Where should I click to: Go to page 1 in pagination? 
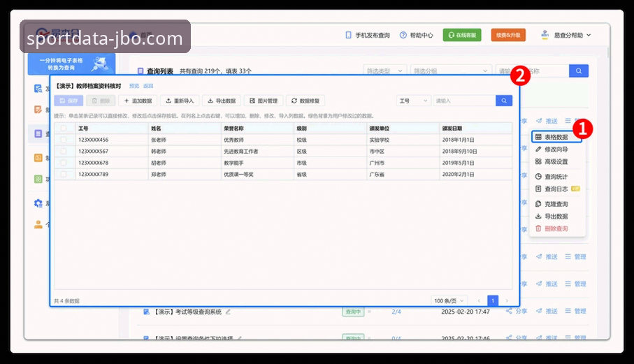click(493, 300)
